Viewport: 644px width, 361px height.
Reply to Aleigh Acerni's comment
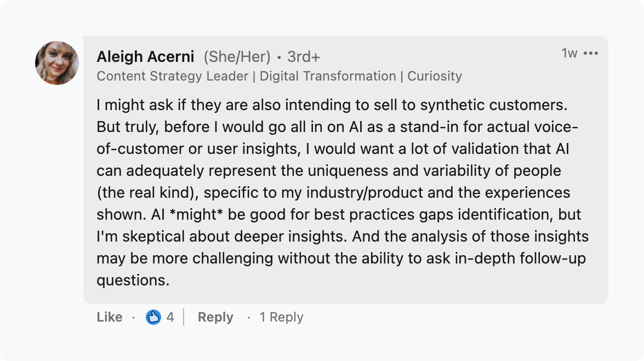[215, 317]
